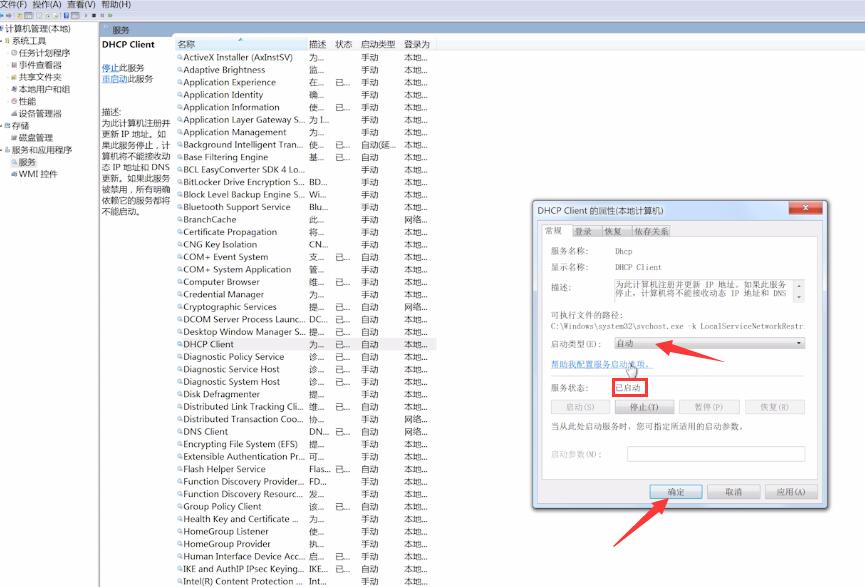This screenshot has height=587, width=865.
Task: Click description box scroll up arrow
Action: click(x=799, y=285)
